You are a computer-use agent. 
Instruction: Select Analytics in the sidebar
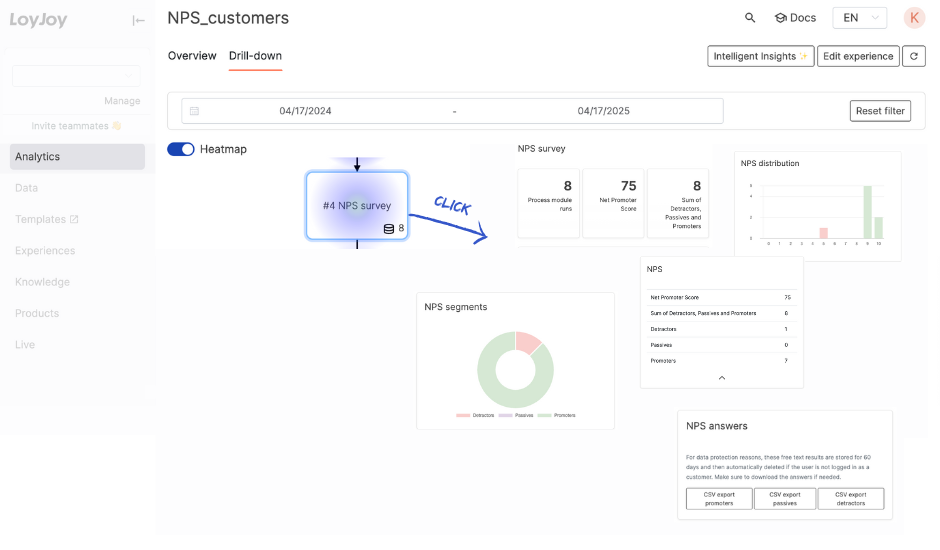click(77, 157)
